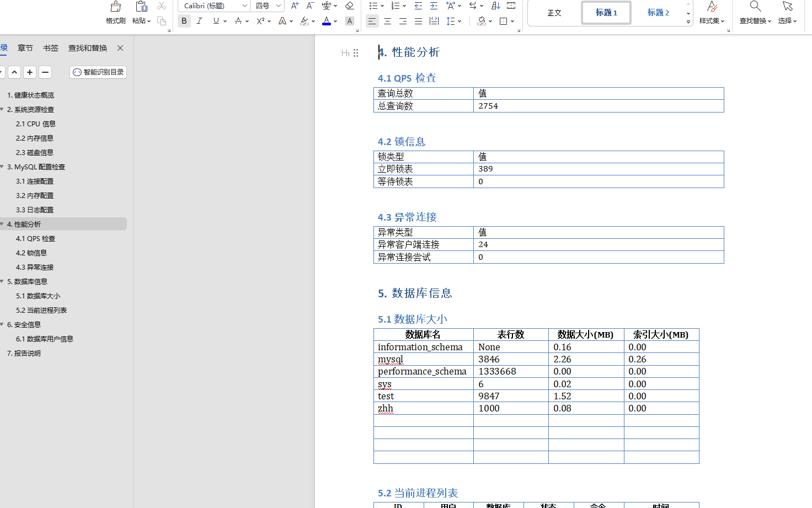Select the 标题 2 style
Screen dimensions: 812x508
tap(658, 13)
